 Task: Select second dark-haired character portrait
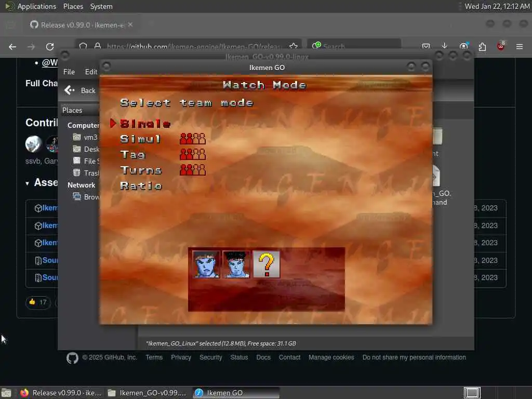click(x=236, y=264)
